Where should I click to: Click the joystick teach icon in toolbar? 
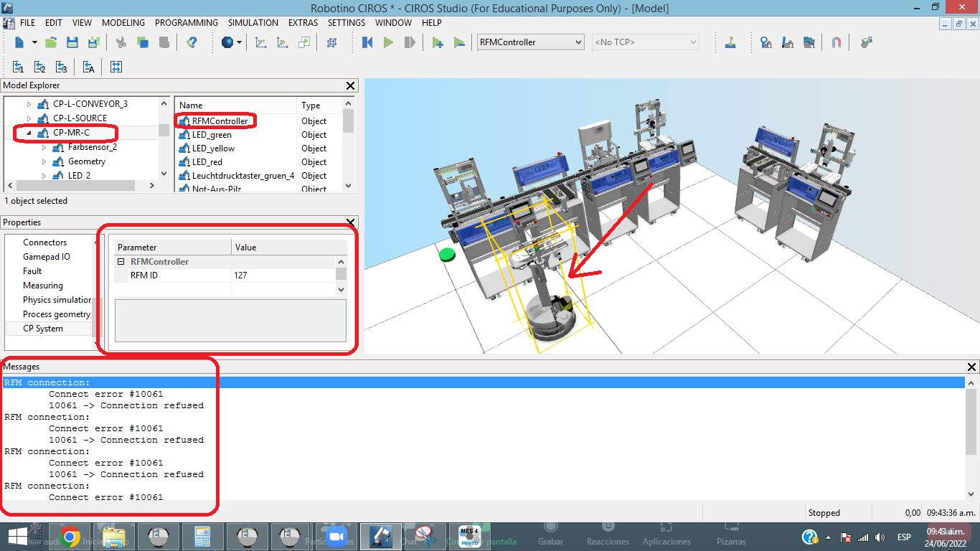point(730,43)
